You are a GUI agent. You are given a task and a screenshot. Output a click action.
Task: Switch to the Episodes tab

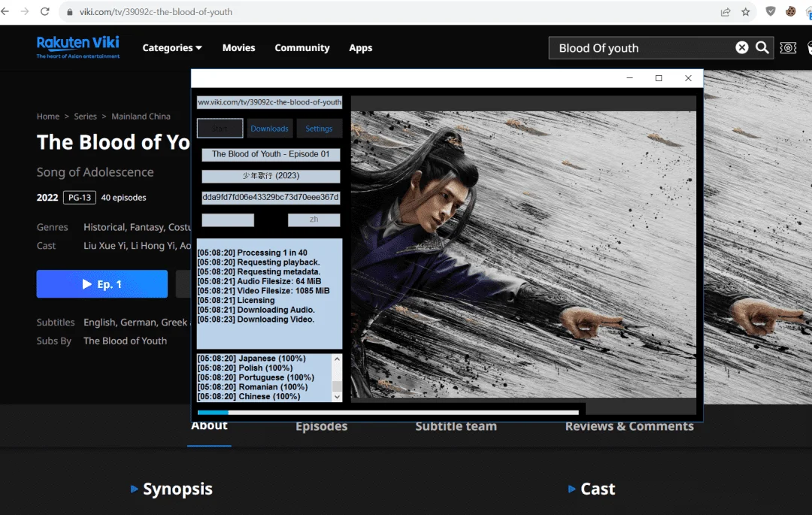[322, 428]
